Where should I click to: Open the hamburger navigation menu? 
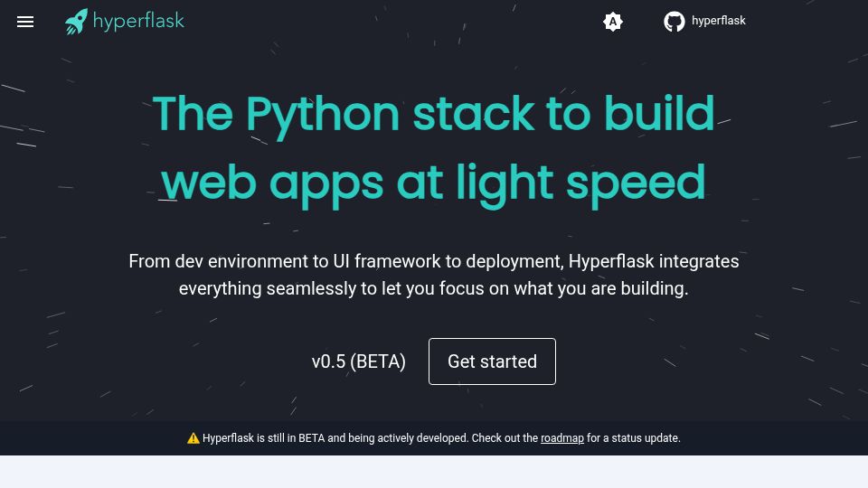coord(25,22)
